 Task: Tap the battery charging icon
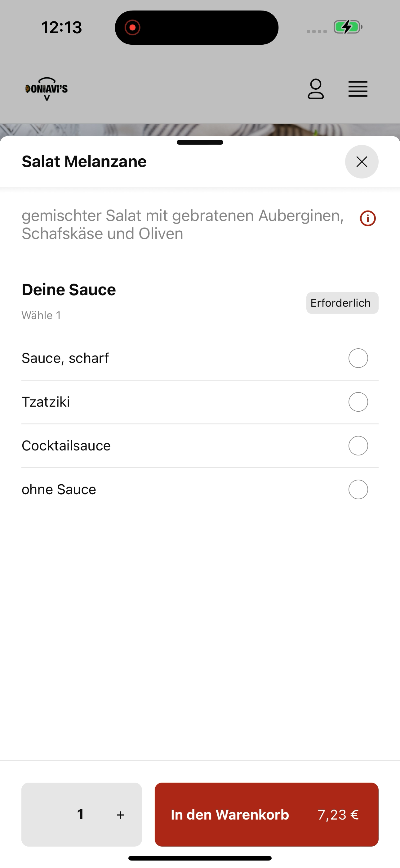[x=348, y=27]
